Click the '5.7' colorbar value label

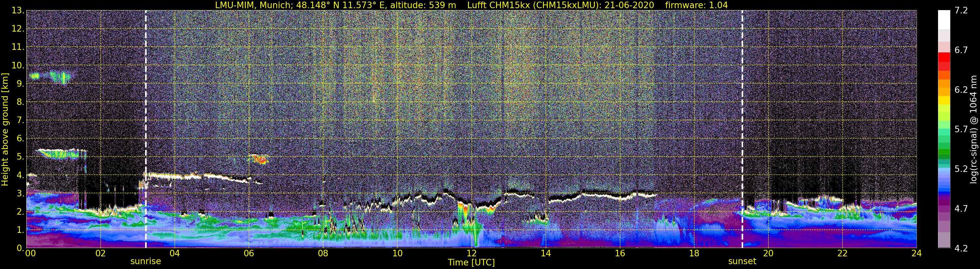click(961, 130)
